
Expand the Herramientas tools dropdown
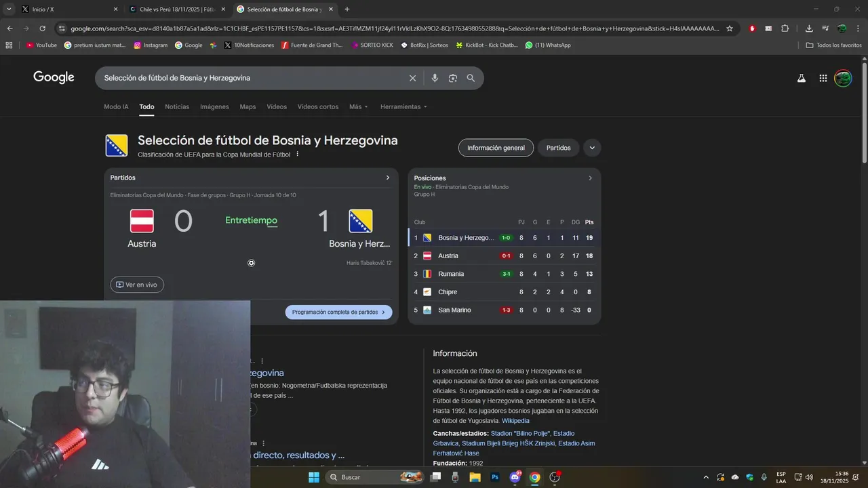(403, 106)
